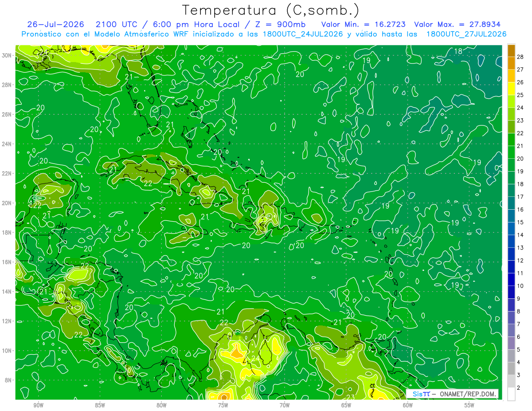The height and width of the screenshot is (411, 532).
Task: Click the legend value '10' on color scale
Action: tap(521, 286)
